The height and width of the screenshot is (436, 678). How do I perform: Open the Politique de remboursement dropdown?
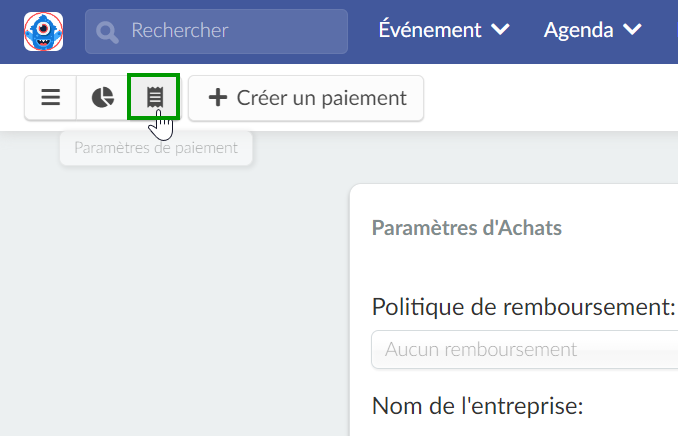(524, 349)
